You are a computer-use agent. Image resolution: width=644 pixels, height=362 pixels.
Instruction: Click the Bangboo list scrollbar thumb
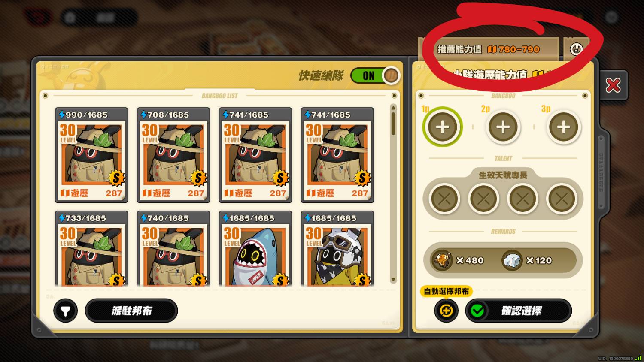click(393, 124)
